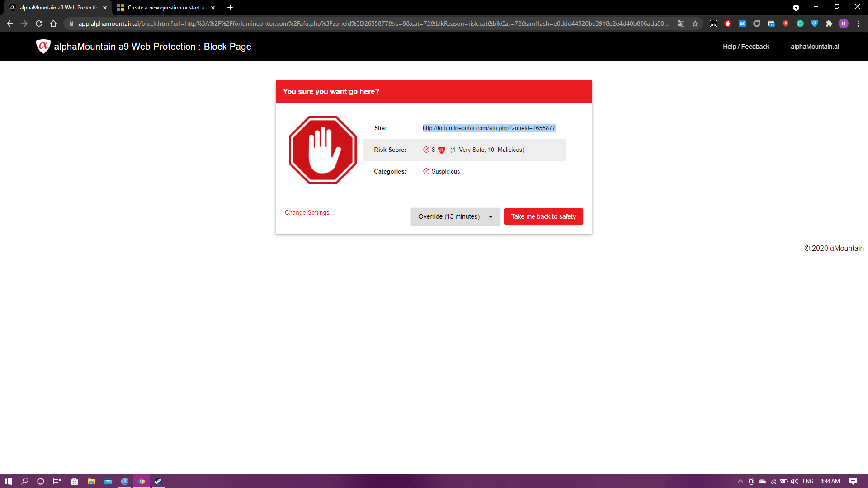Open the Chrome extensions puzzle icon
Screen dimensions: 868x488
click(x=829, y=23)
